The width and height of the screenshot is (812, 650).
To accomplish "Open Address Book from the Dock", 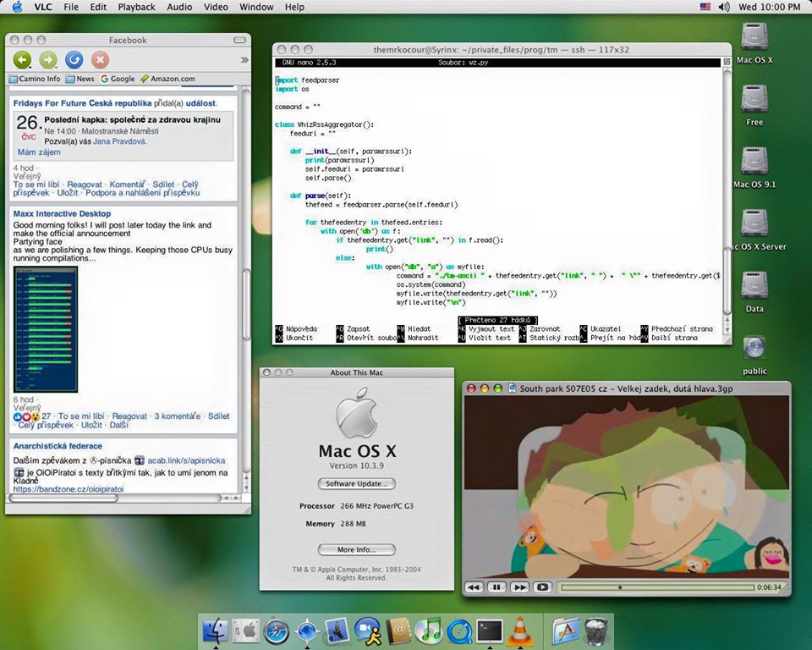I will pyautogui.click(x=398, y=631).
